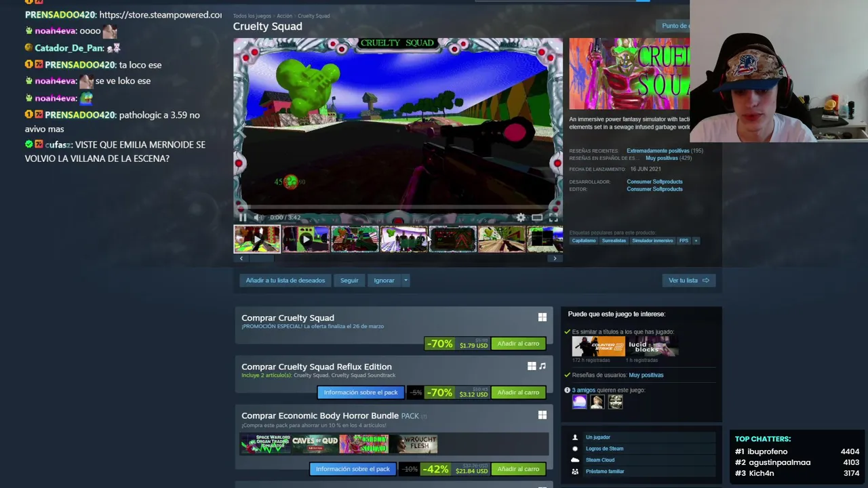View recent 'Extremadamente positivas' reviews
This screenshot has height=488, width=868.
(658, 150)
